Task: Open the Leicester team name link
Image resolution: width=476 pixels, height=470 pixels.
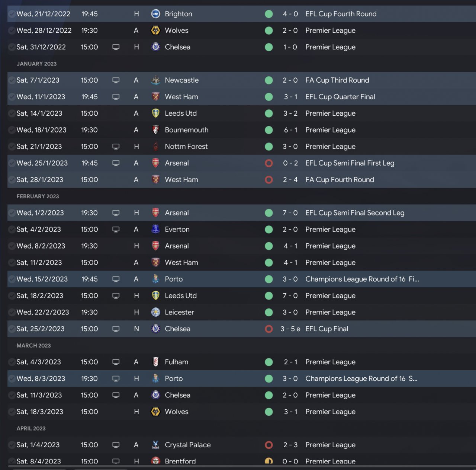Action: coord(179,312)
